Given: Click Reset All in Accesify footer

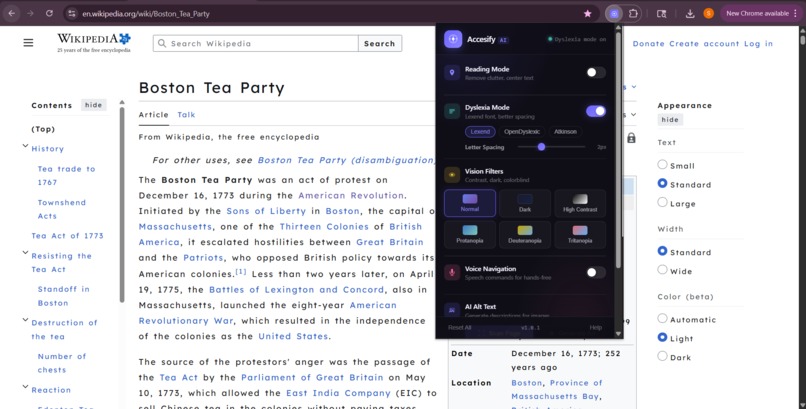Looking at the screenshot, I should tap(460, 327).
